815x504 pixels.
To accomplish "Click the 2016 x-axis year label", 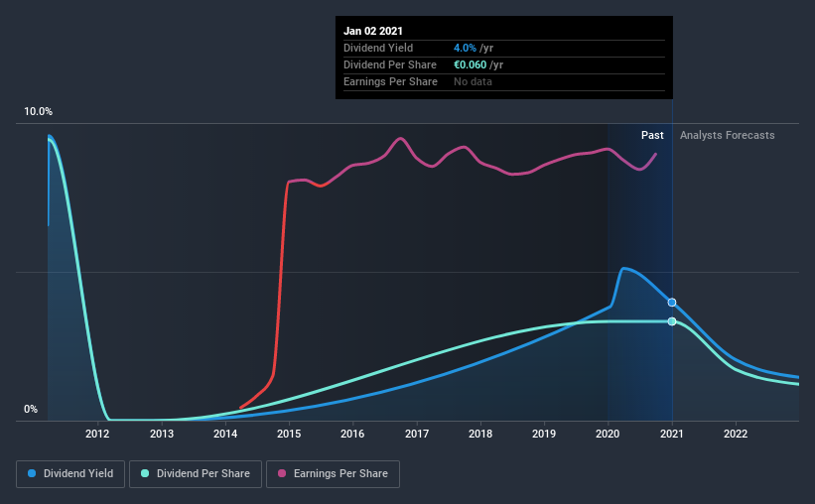I will click(x=352, y=434).
